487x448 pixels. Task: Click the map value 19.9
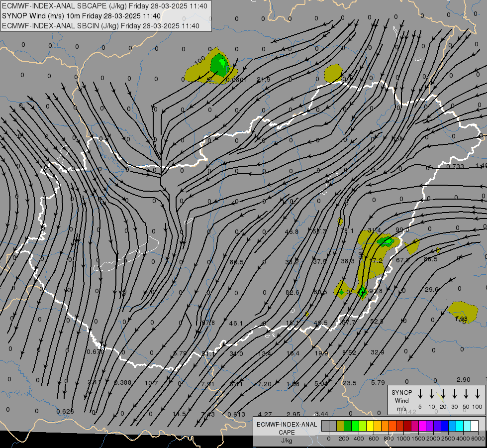click(x=321, y=353)
